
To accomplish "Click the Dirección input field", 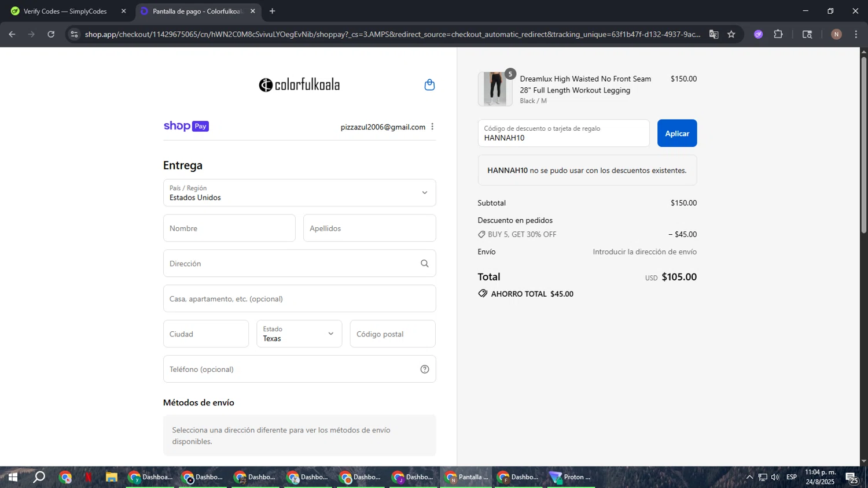I will click(299, 263).
